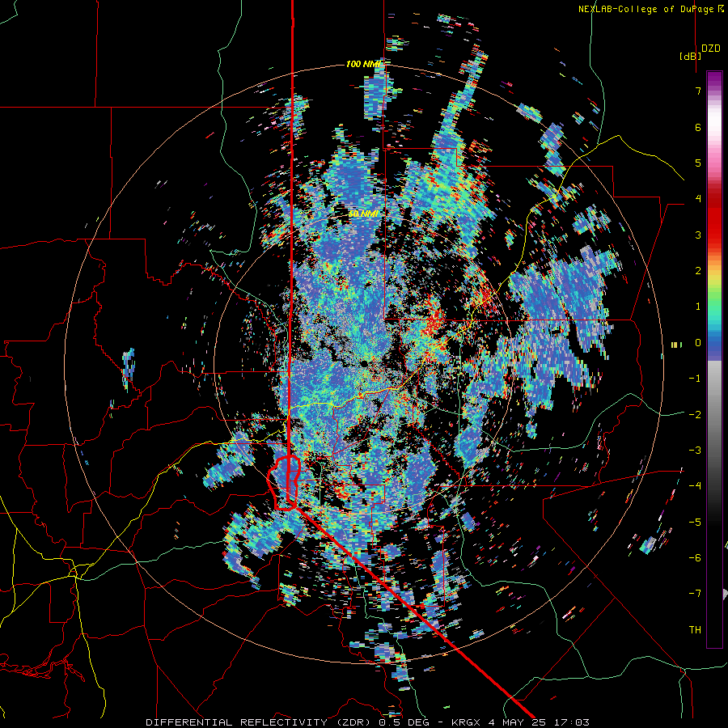The image size is (728, 728).
Task: Click the 17:03 timestamp in the caption
Action: click(x=570, y=722)
